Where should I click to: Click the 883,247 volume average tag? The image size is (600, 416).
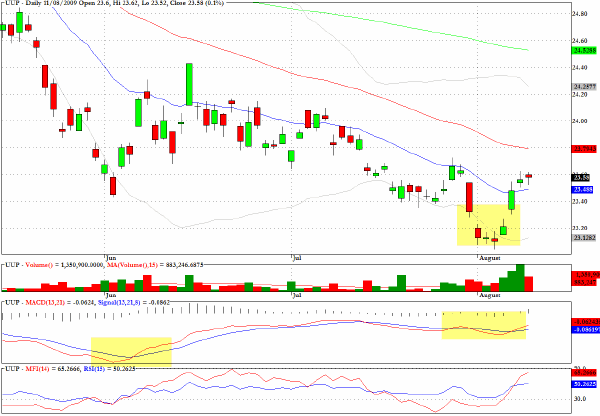584,282
